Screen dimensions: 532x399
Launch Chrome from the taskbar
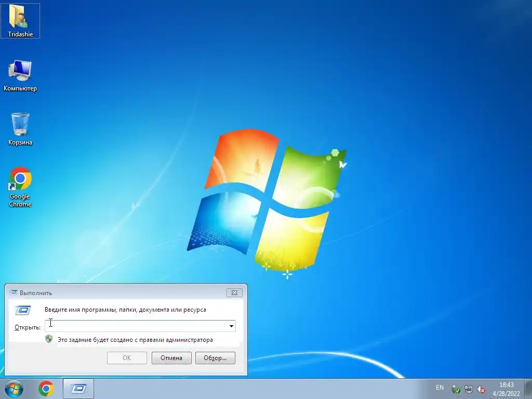pyautogui.click(x=46, y=389)
